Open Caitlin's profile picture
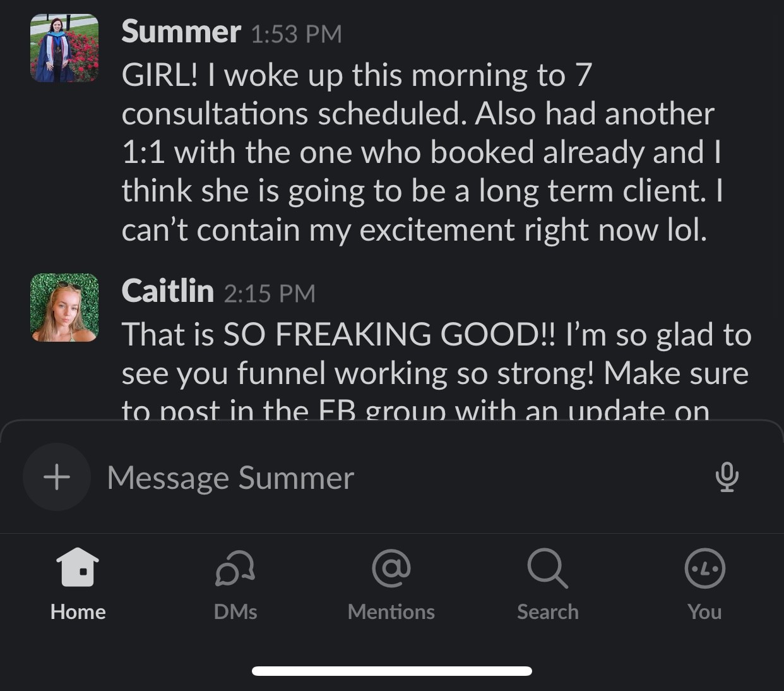The width and height of the screenshot is (784, 691). pos(64,308)
